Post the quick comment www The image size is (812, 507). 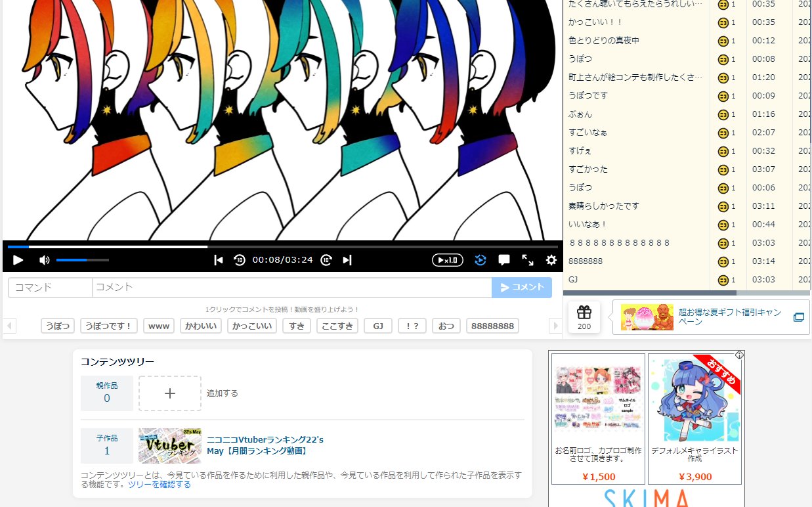(x=159, y=326)
